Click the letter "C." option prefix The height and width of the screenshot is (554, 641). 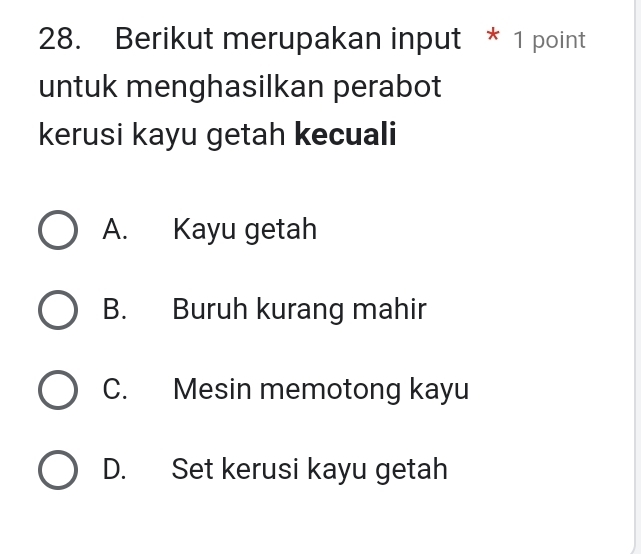click(115, 389)
